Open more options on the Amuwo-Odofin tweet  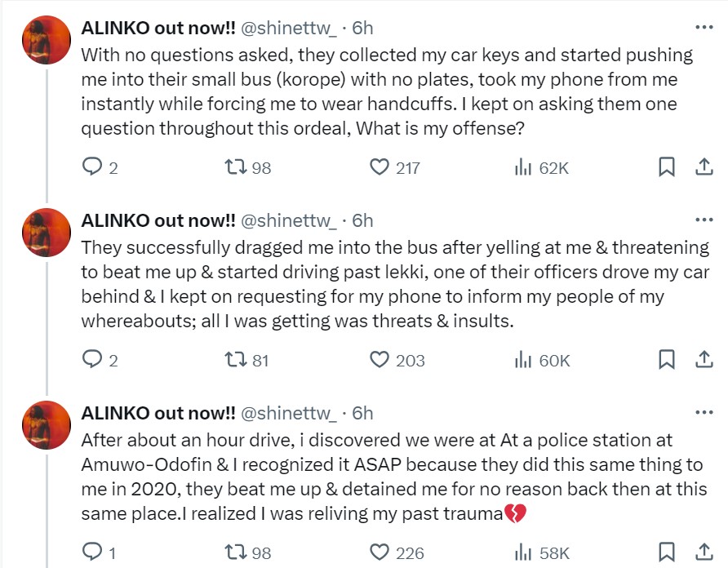point(704,412)
